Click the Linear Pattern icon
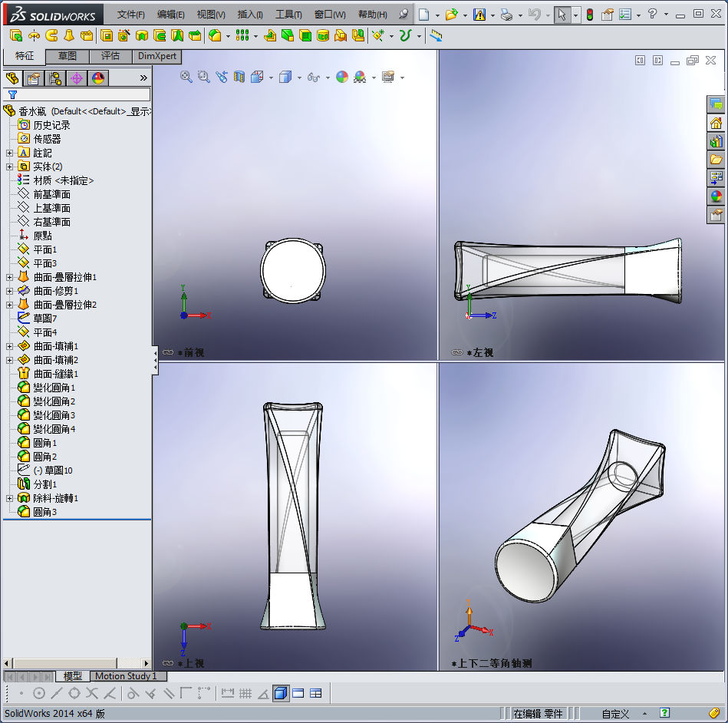This screenshot has height=723, width=728. point(242,36)
